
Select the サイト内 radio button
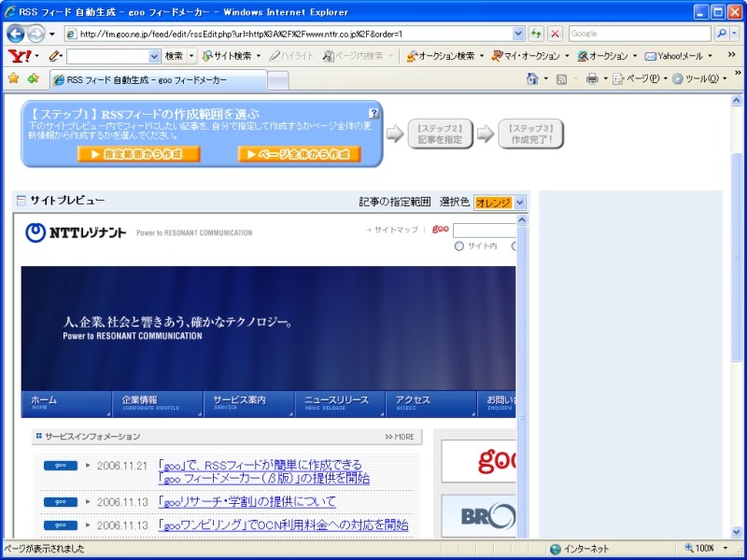[459, 246]
